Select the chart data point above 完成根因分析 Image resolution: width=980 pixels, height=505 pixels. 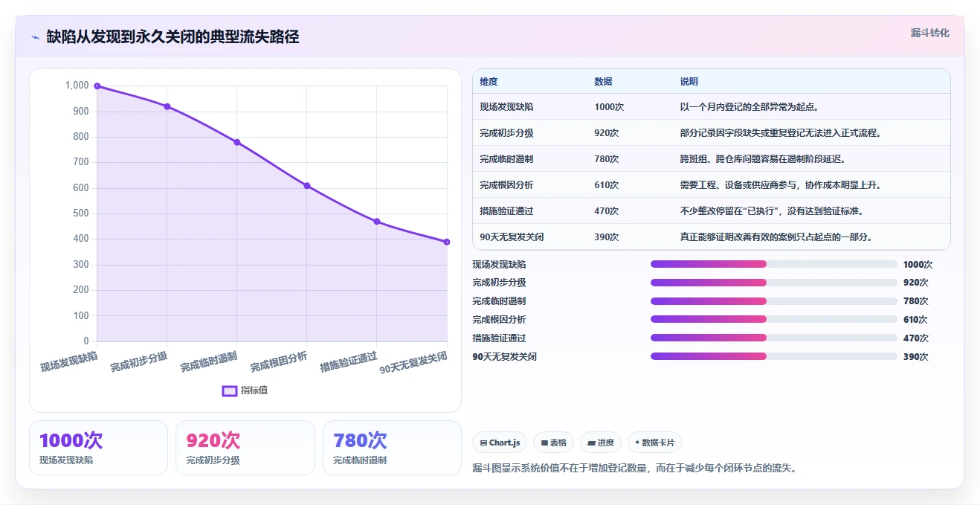pos(306,186)
